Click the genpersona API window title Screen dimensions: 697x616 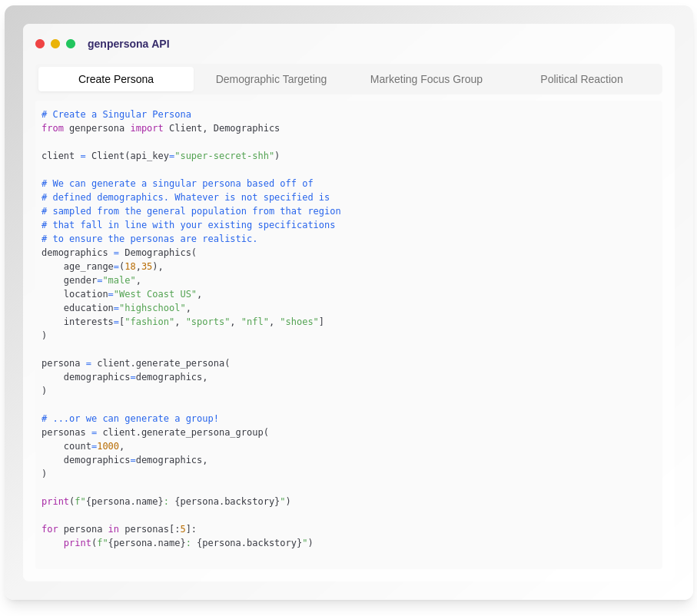[128, 44]
